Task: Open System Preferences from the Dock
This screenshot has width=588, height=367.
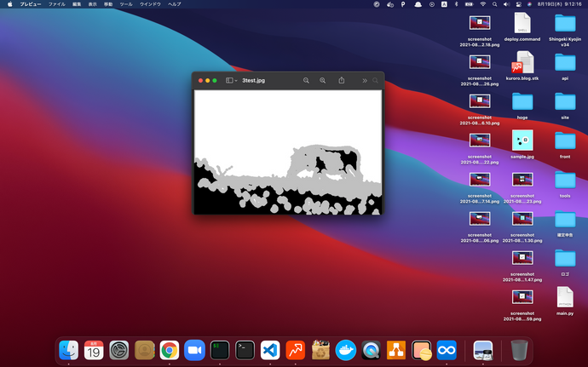Action: (x=118, y=350)
